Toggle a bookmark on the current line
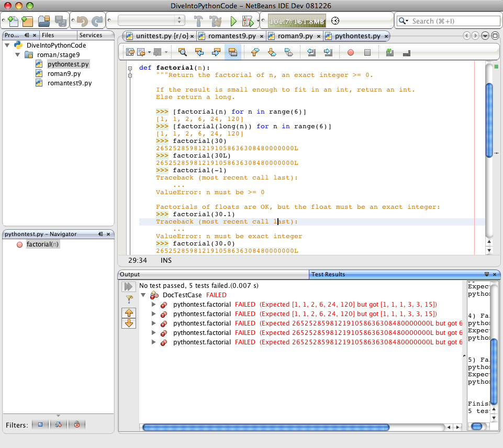This screenshot has width=503, height=448. pyautogui.click(x=288, y=52)
